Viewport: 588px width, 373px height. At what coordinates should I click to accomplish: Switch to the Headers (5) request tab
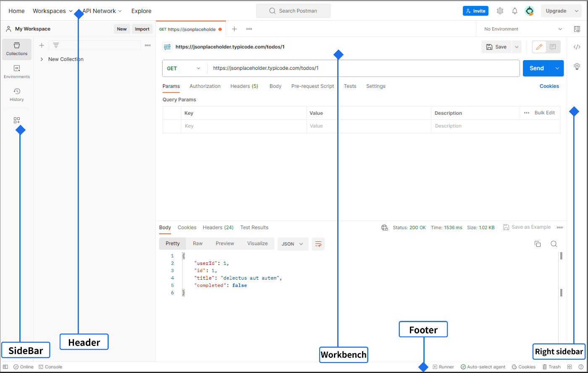244,86
